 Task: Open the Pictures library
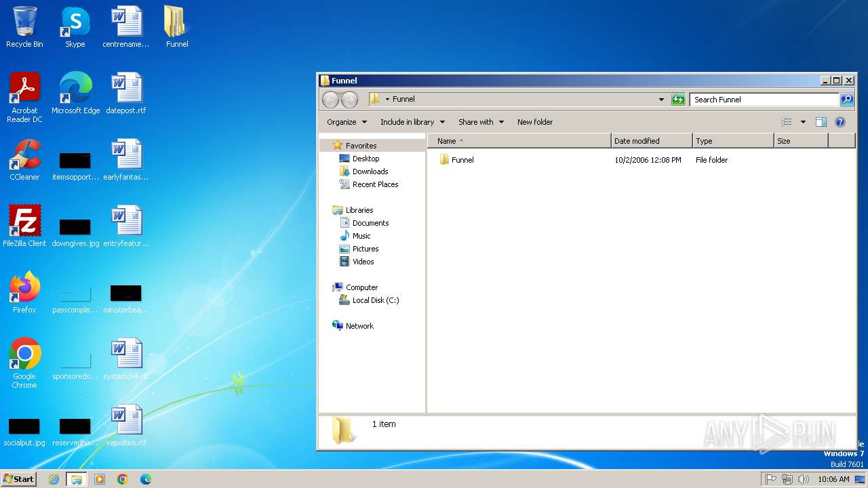click(x=366, y=249)
